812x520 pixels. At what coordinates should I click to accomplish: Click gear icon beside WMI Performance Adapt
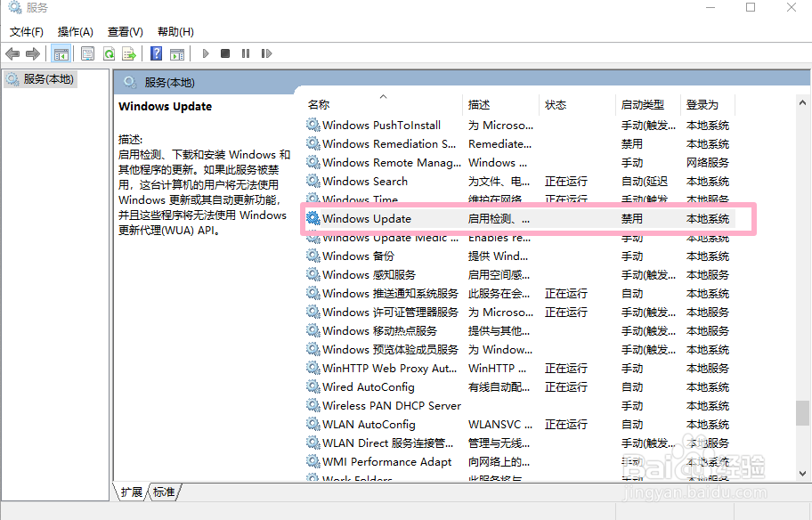pos(313,461)
